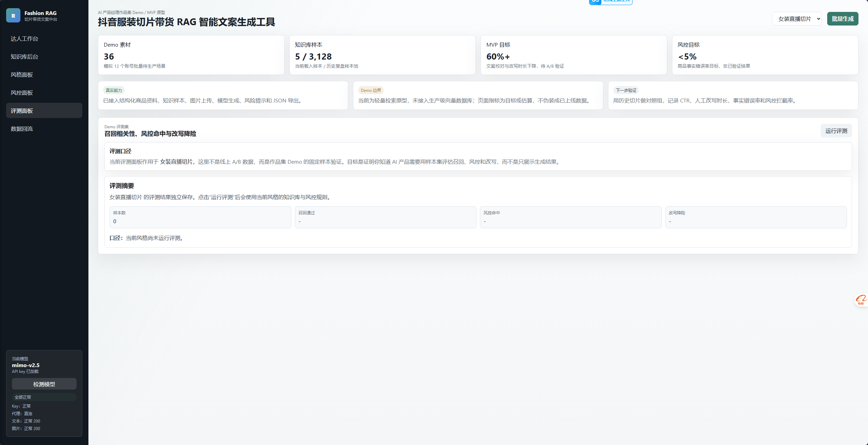Click the 检测模型 button
The image size is (868, 445).
44,384
